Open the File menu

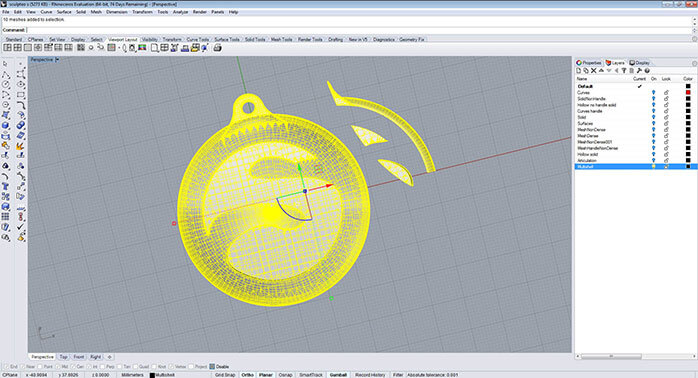click(x=5, y=12)
